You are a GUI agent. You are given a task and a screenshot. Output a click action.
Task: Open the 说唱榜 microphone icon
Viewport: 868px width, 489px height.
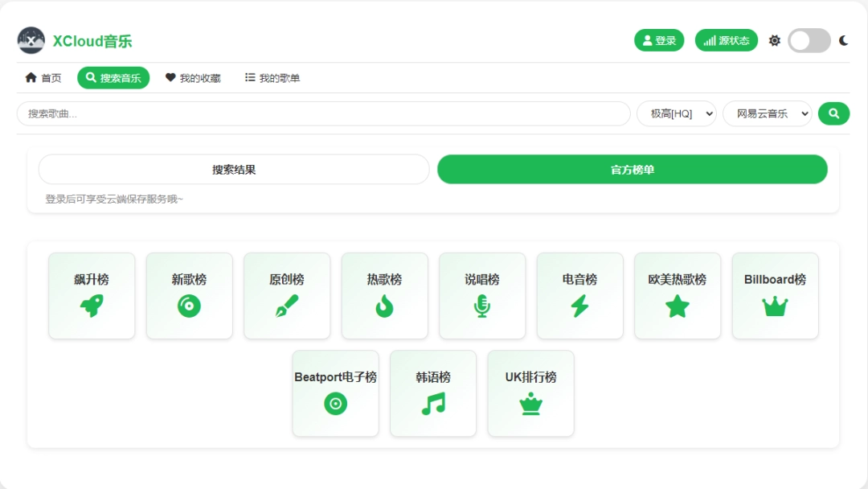(x=482, y=308)
